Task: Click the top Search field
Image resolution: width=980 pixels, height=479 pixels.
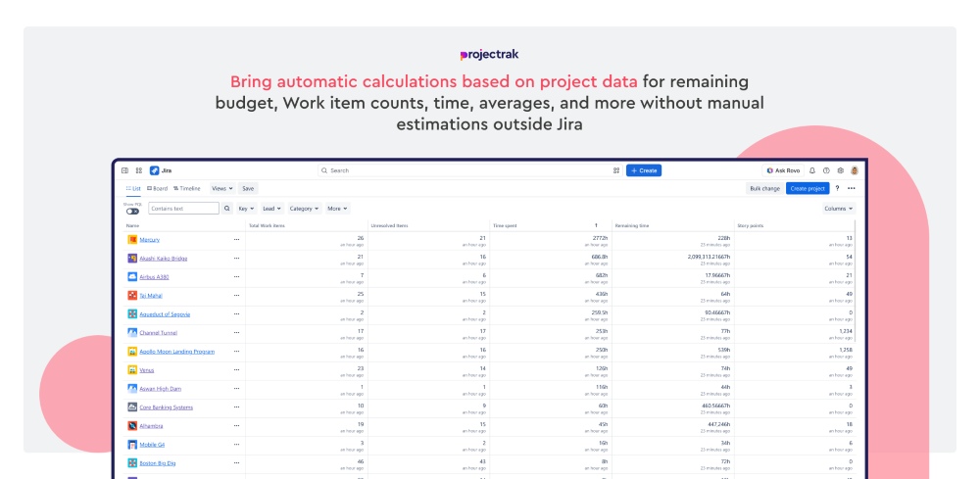Action: tap(470, 170)
